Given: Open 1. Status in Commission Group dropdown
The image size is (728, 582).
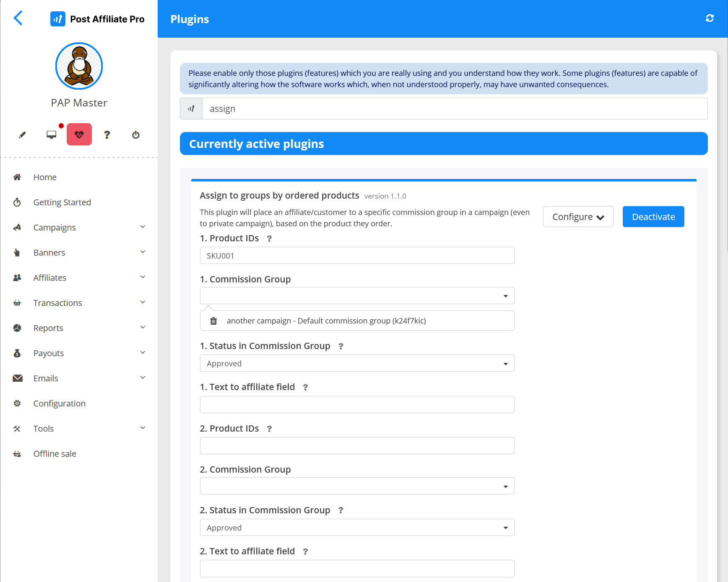Looking at the screenshot, I should pyautogui.click(x=357, y=363).
